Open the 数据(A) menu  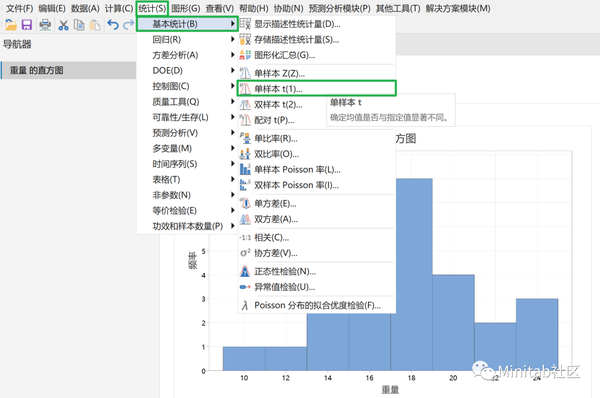coord(85,8)
